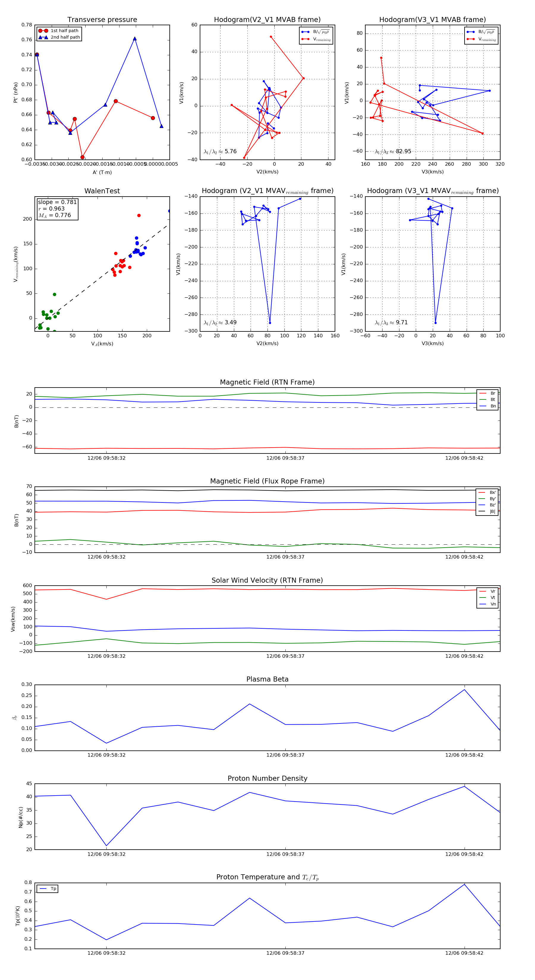Click 'V2(km/s)' x-axis label of MVAV remaining hodogram
The height and width of the screenshot is (980, 535).
point(267,344)
